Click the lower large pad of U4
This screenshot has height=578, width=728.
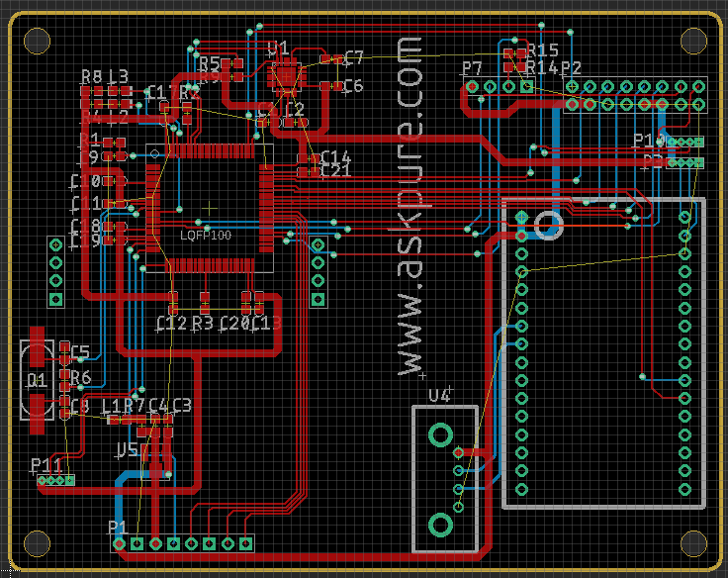[x=440, y=525]
